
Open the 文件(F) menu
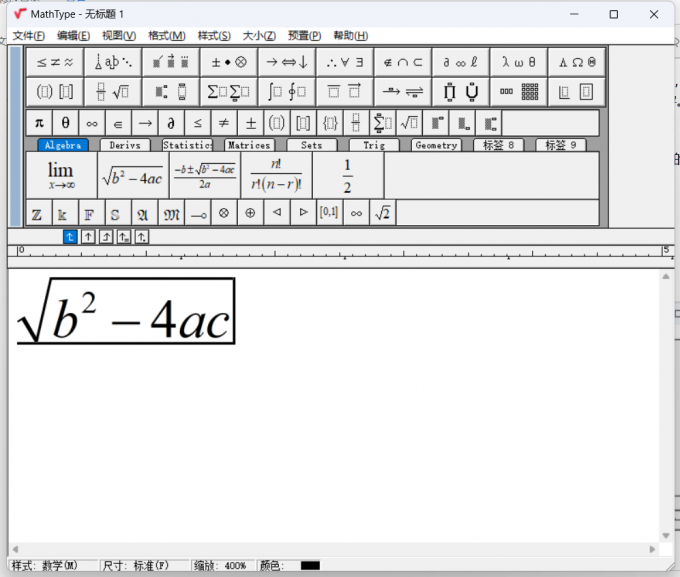29,36
